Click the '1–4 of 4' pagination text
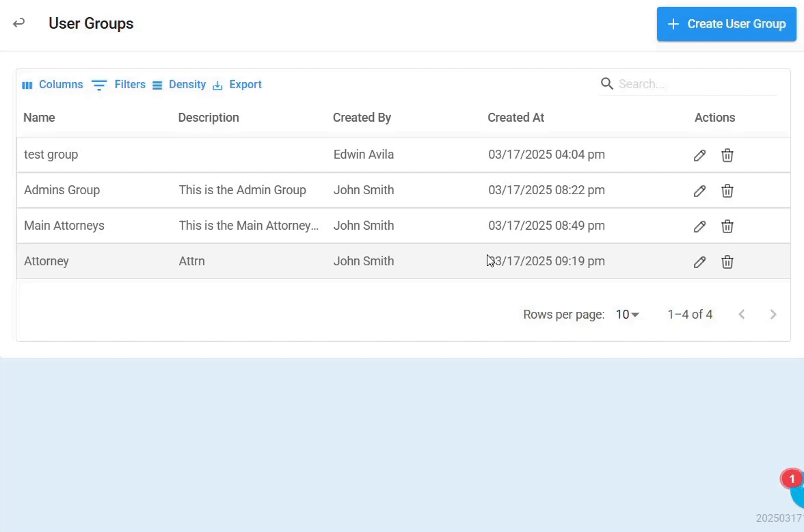Viewport: 804px width, 532px height. pos(690,315)
